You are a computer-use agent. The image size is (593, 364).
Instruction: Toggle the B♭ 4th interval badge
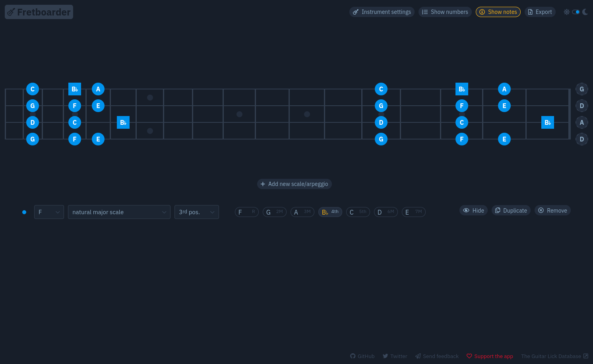tap(330, 212)
